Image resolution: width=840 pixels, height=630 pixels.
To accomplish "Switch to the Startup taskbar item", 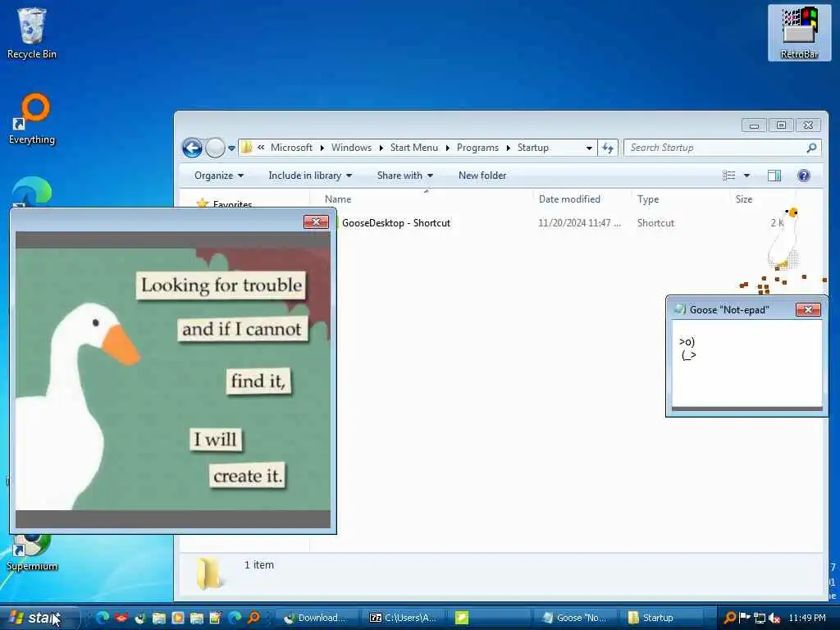I will (x=662, y=618).
